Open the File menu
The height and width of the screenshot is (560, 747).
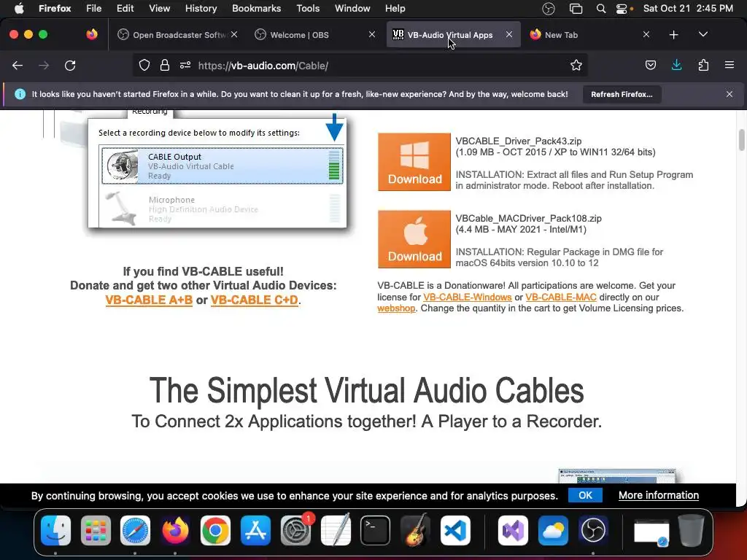coord(94,9)
